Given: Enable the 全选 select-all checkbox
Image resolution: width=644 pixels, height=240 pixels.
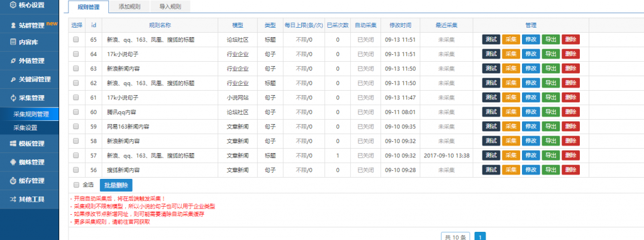Looking at the screenshot, I should [x=75, y=185].
